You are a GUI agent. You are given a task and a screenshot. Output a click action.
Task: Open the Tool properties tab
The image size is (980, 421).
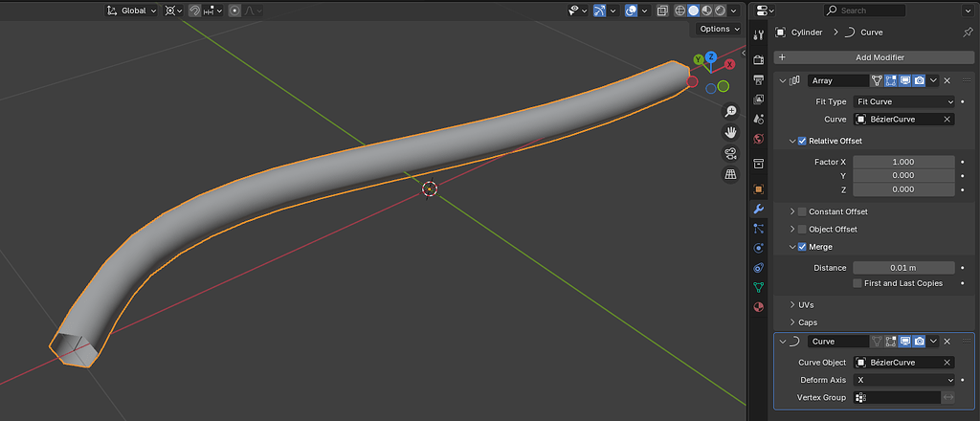(x=758, y=35)
